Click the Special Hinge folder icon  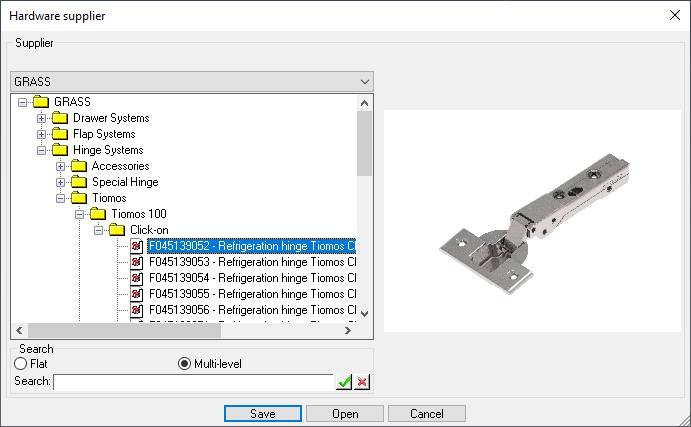(79, 182)
